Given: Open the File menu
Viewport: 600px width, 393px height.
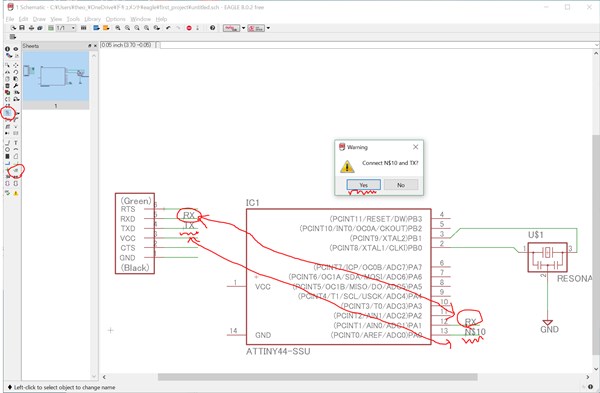Looking at the screenshot, I should click(x=10, y=19).
